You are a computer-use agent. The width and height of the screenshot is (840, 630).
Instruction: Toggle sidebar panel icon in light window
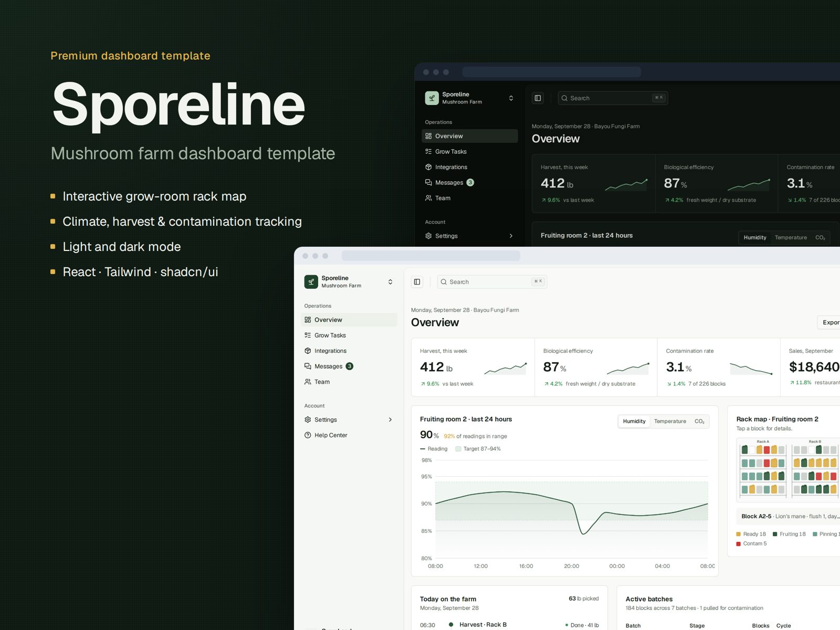(x=417, y=282)
